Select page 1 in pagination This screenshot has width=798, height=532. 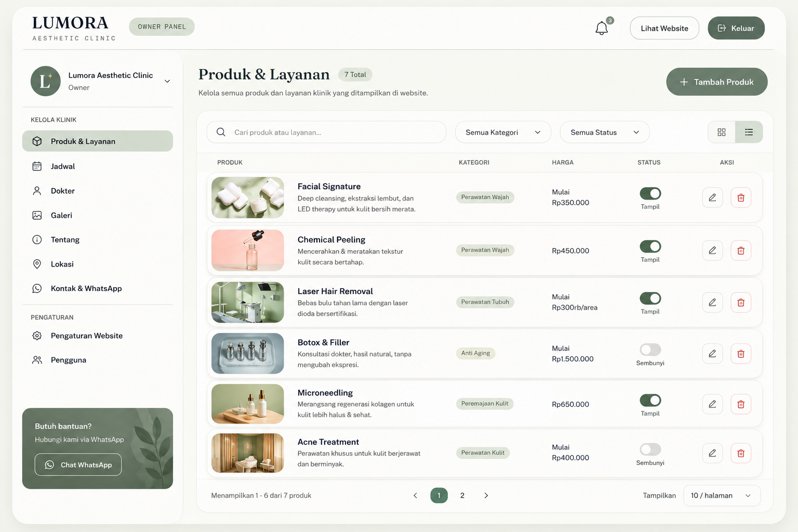[x=439, y=496]
